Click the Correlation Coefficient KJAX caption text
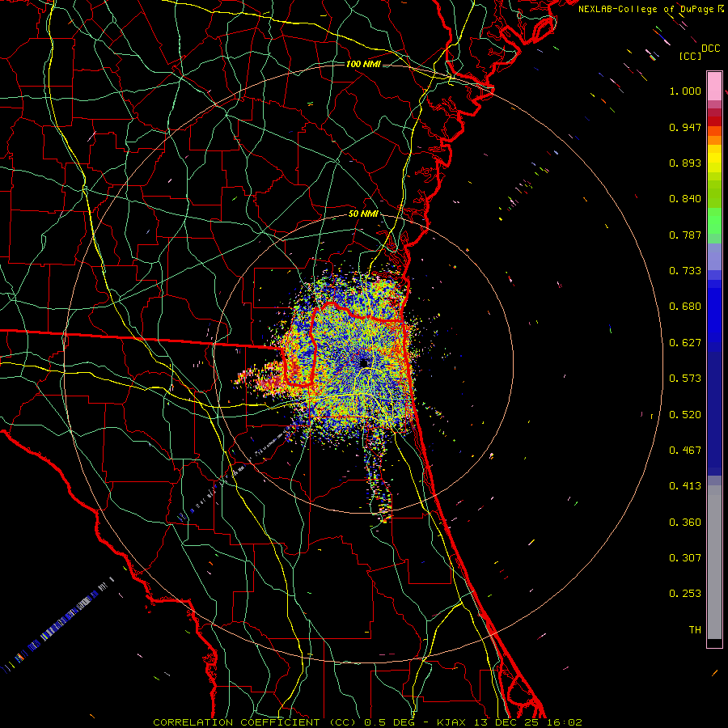728x728 pixels. pyautogui.click(x=367, y=722)
